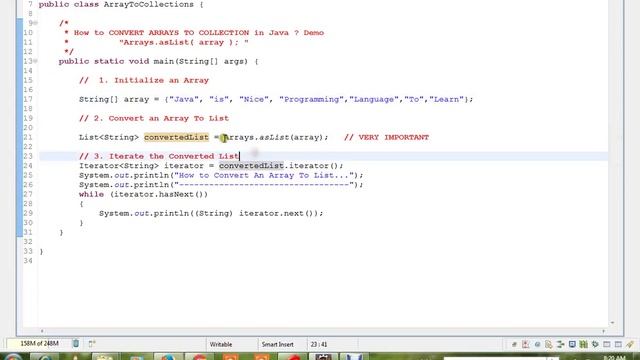The image size is (640, 360).
Task: Click line number 17 in the gutter
Action: 28,100
